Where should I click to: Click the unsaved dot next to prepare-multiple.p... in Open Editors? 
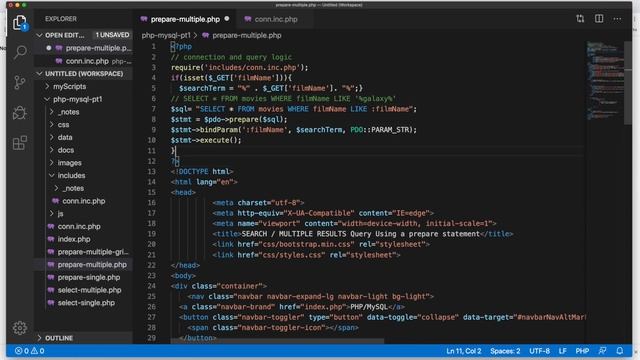point(49,48)
